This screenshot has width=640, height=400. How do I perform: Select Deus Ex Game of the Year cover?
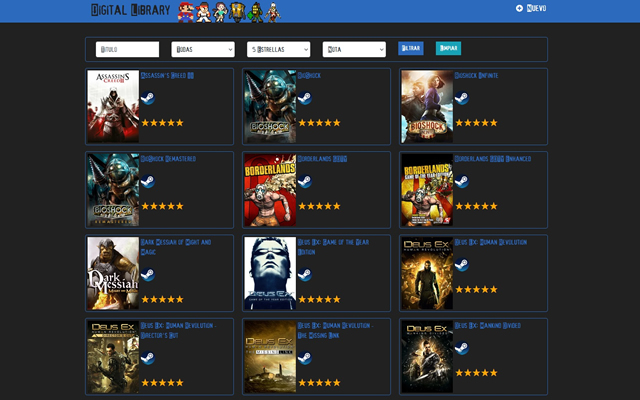[x=270, y=273]
